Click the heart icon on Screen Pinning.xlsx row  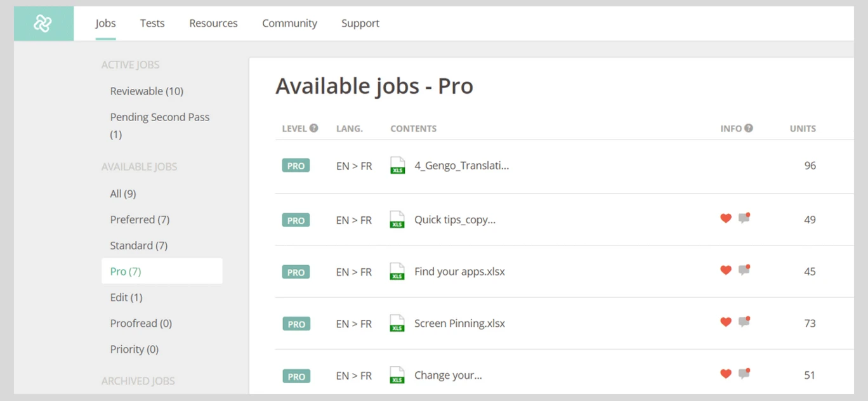coord(726,322)
